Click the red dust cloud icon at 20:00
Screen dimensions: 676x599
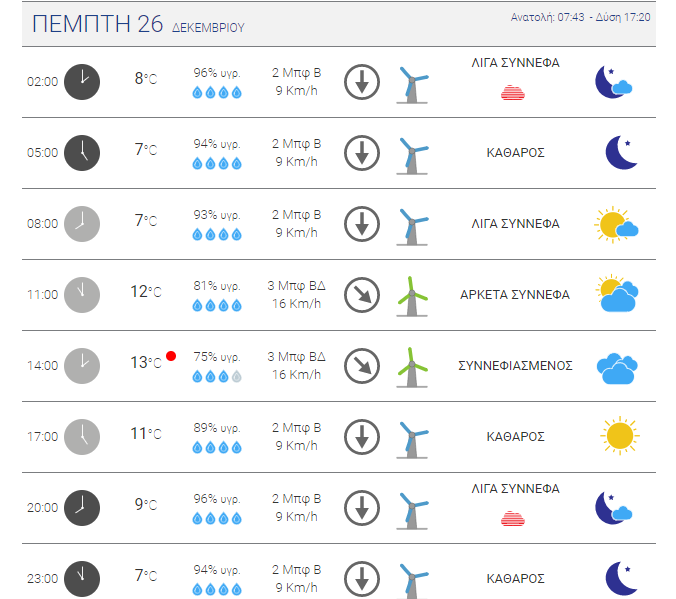point(513,519)
